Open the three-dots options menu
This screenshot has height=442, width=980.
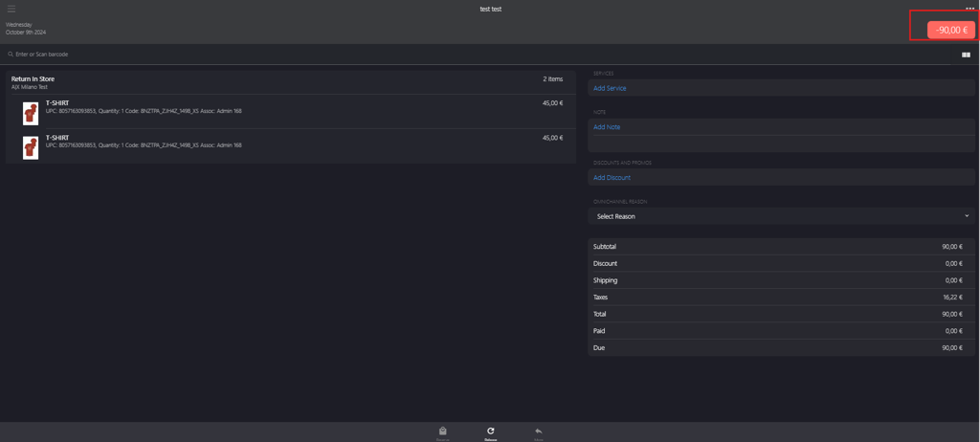(970, 8)
